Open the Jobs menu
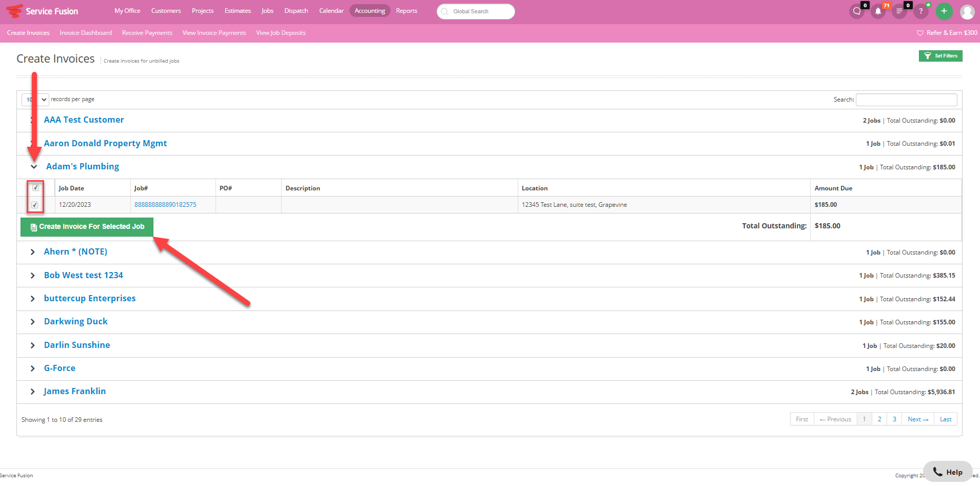The height and width of the screenshot is (486, 980). click(x=267, y=11)
